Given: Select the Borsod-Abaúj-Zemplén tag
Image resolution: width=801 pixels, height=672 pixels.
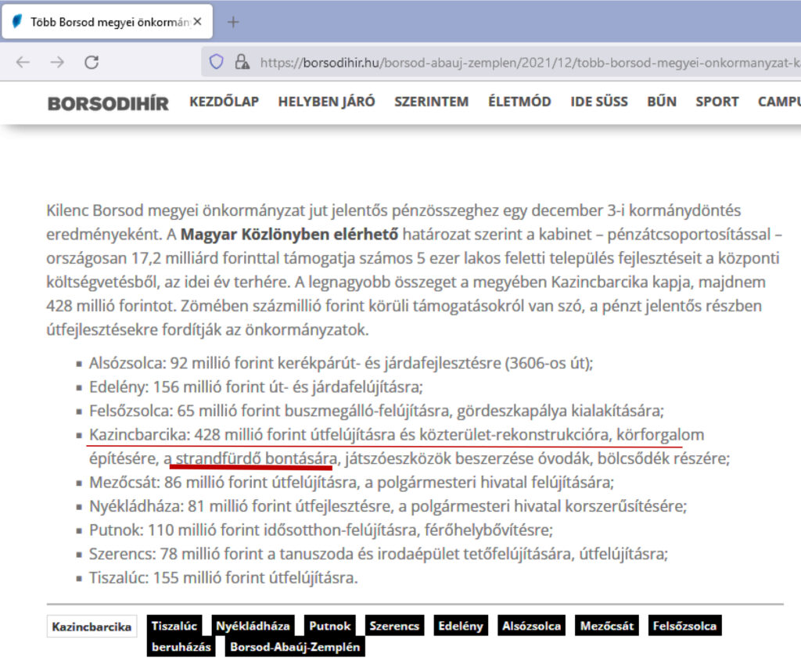Looking at the screenshot, I should 295,647.
